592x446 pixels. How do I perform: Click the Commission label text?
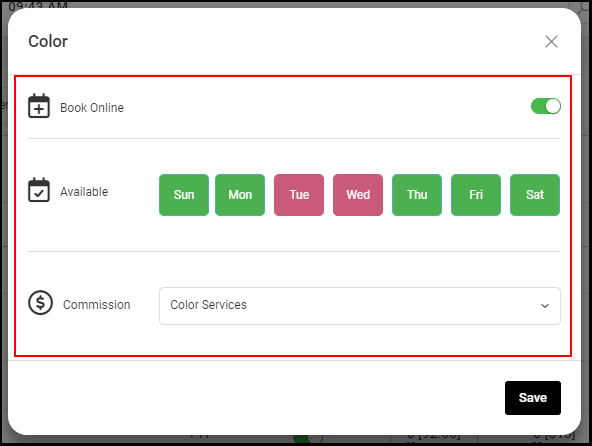(97, 305)
